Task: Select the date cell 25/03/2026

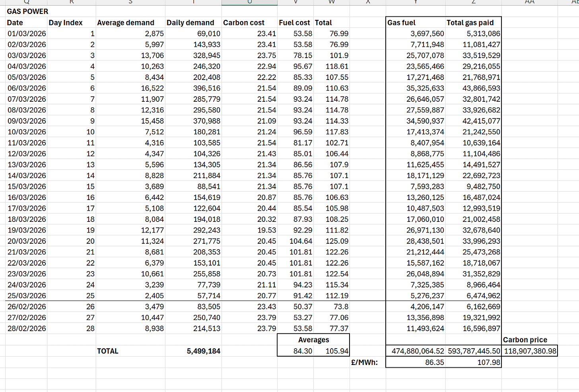Action: 27,296
